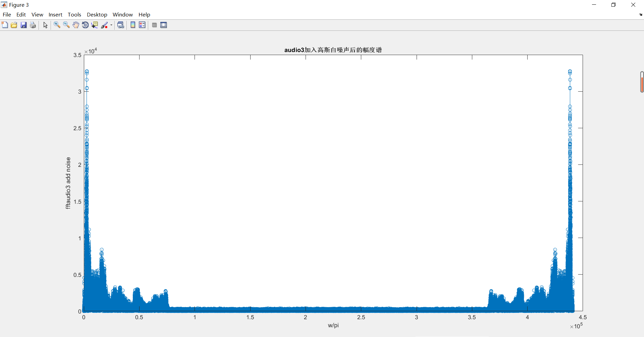Select the Data Cursor tool
This screenshot has height=337, width=644.
95,25
